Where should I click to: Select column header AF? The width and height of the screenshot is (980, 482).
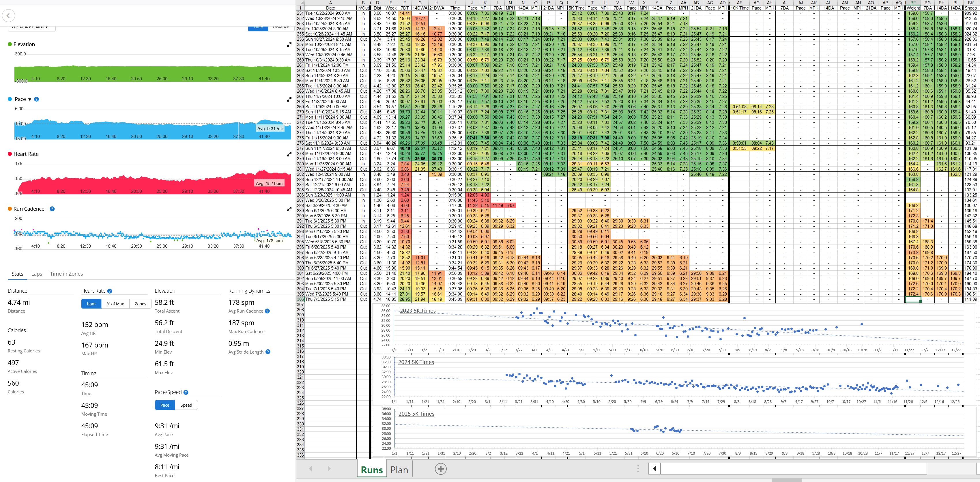[739, 3]
